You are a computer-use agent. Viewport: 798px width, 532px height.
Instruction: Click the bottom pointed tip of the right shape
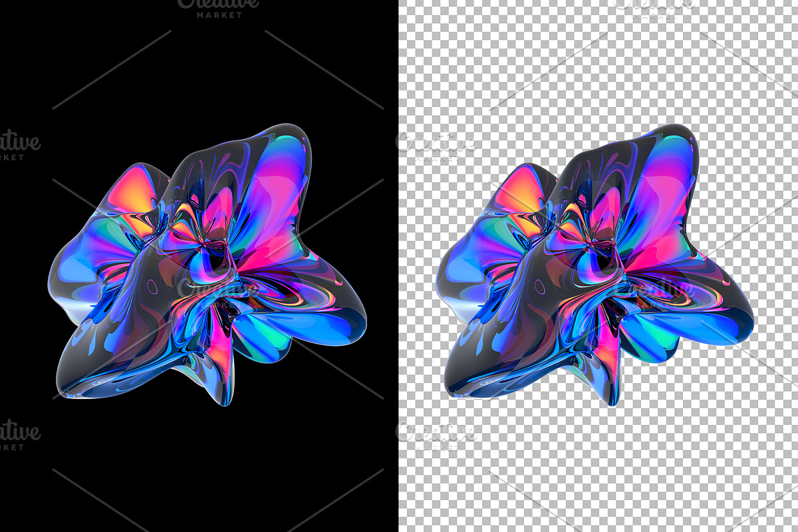pyautogui.click(x=614, y=397)
